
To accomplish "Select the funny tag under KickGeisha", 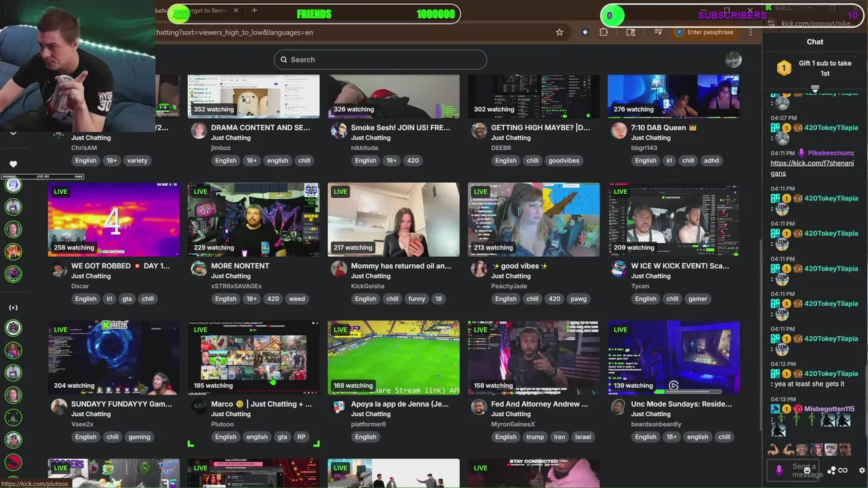I will 416,299.
